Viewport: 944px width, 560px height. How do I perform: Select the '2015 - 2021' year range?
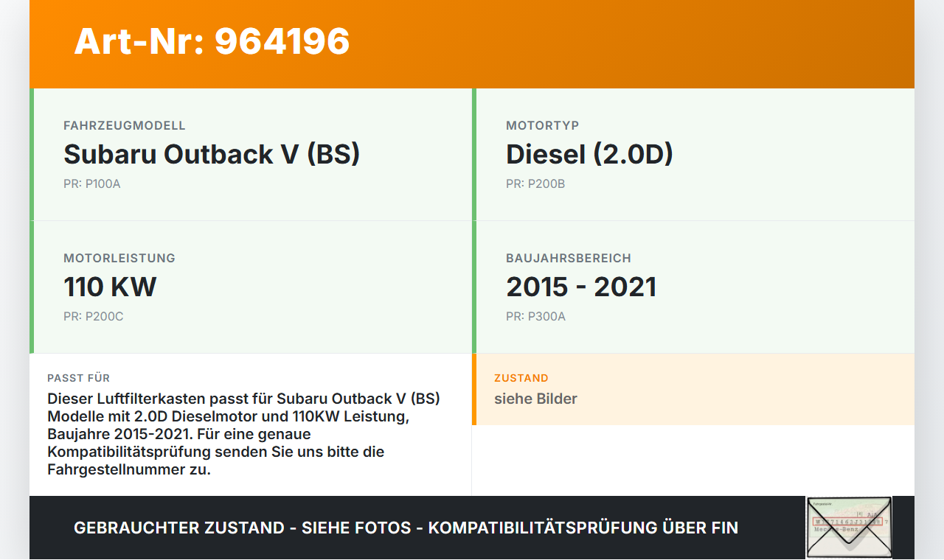[x=581, y=287]
